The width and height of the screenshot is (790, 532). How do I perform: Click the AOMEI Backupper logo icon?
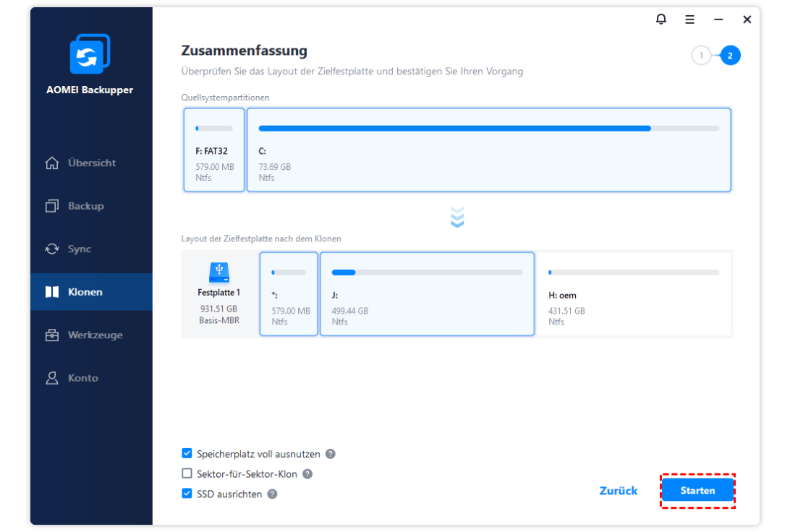[90, 54]
